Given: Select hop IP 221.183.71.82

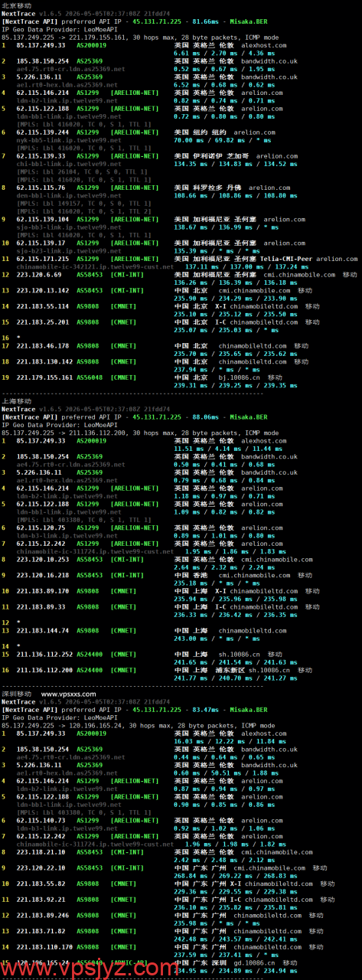Looking at the screenshot, I should [x=40, y=932].
